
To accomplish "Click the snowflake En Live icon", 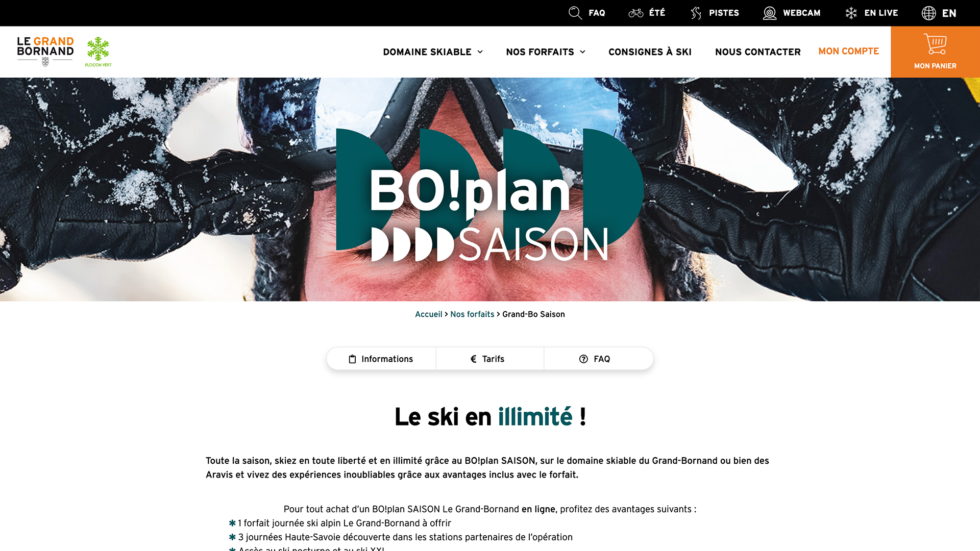I will [x=851, y=13].
